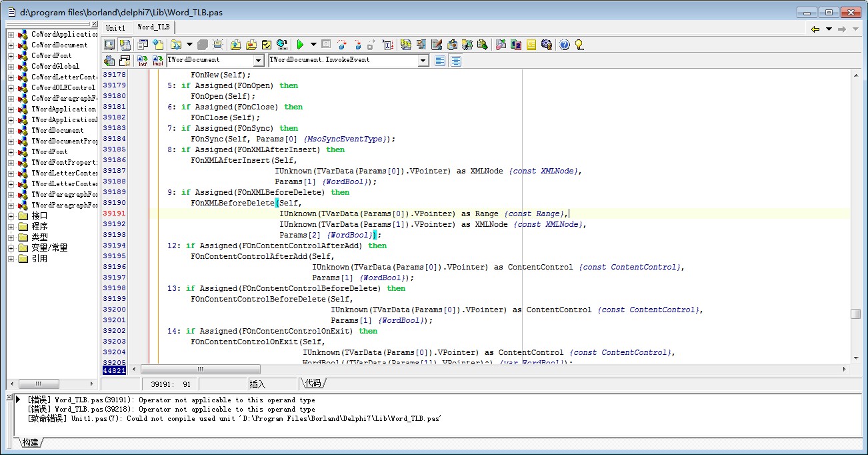Click the add file to project icon
This screenshot has width=868, height=455.
click(x=235, y=45)
